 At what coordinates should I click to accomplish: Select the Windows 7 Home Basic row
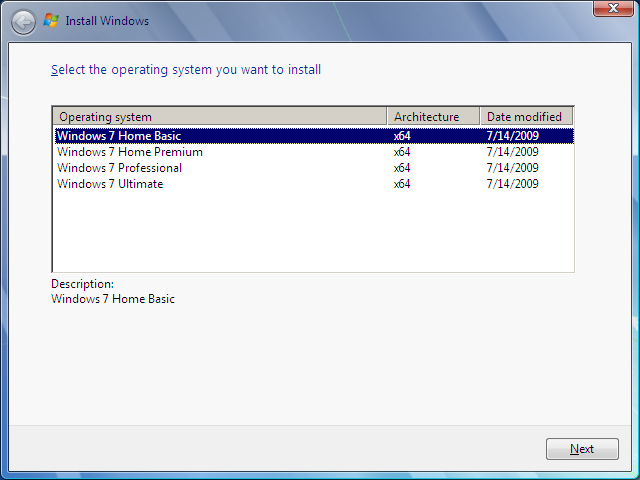tap(314, 136)
